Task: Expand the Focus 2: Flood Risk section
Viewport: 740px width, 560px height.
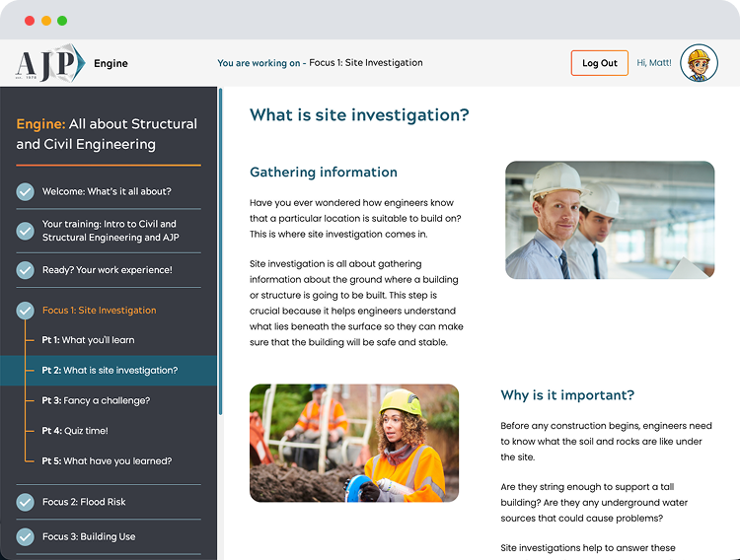Action: pyautogui.click(x=84, y=502)
